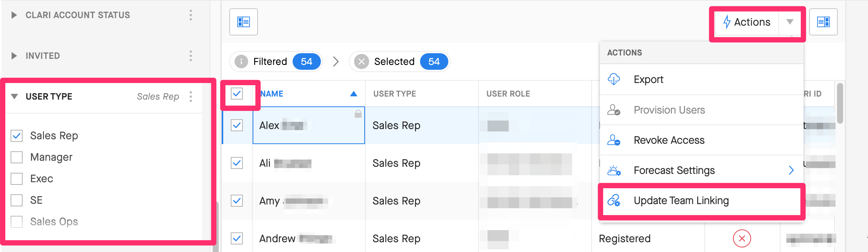Click the lock icon on Alex's name cell
The image size is (868, 252).
tap(358, 114)
